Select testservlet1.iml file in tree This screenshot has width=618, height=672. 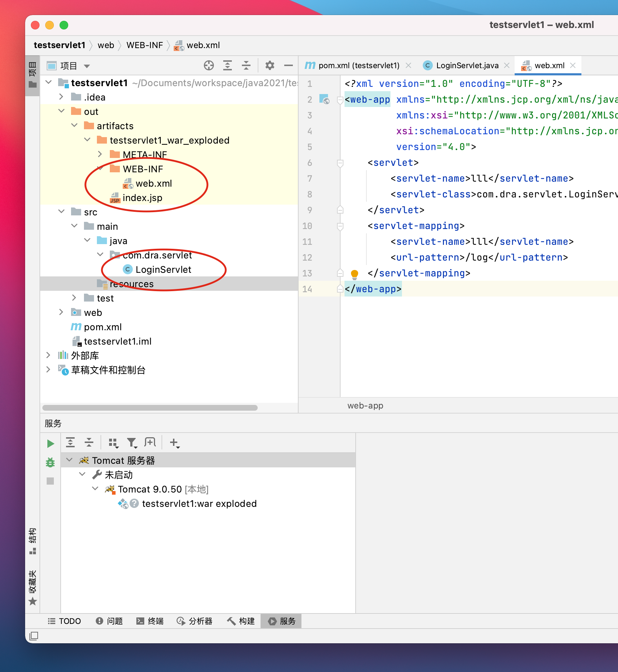(117, 341)
